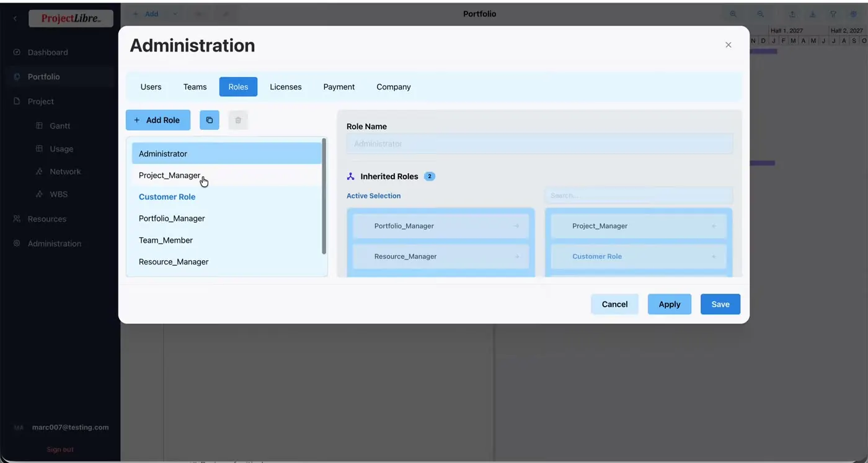The width and height of the screenshot is (868, 463).
Task: Select Team_Member in the roles list
Action: point(227,240)
